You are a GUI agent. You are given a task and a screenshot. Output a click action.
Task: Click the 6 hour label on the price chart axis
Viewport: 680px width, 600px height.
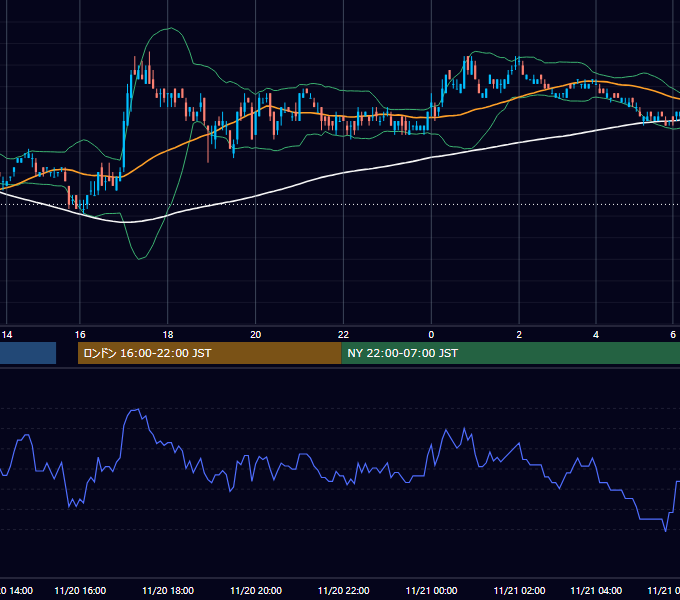(x=673, y=335)
